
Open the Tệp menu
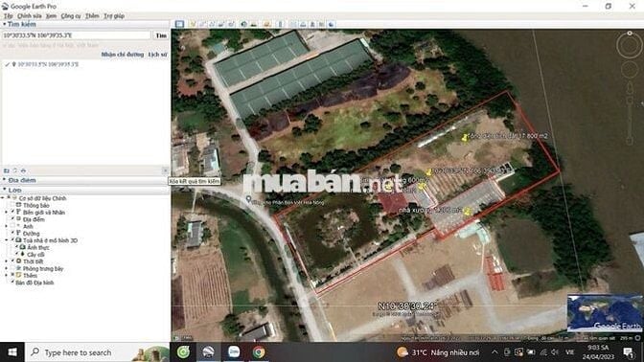pos(9,15)
